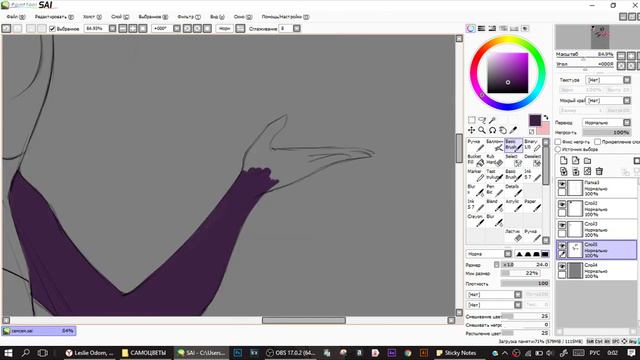Image resolution: width=640 pixels, height=360 pixels.
Task: Select the hand pan tool
Action: coord(503,130)
